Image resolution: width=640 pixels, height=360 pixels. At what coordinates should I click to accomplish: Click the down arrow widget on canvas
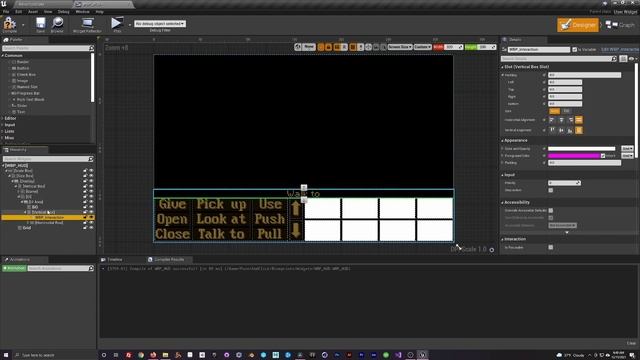pos(296,230)
